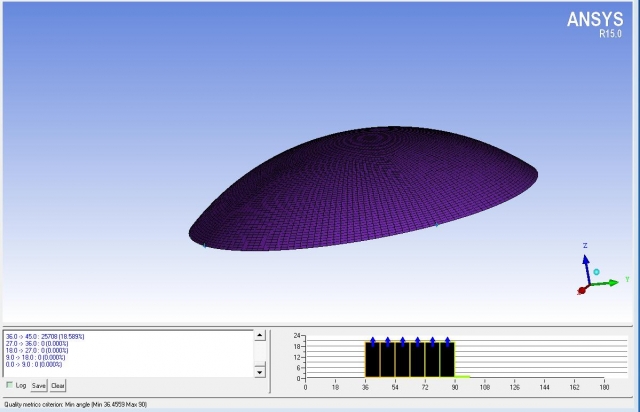The height and width of the screenshot is (412, 640).
Task: Click the small green histogram bar right of 90
Action: click(462, 377)
